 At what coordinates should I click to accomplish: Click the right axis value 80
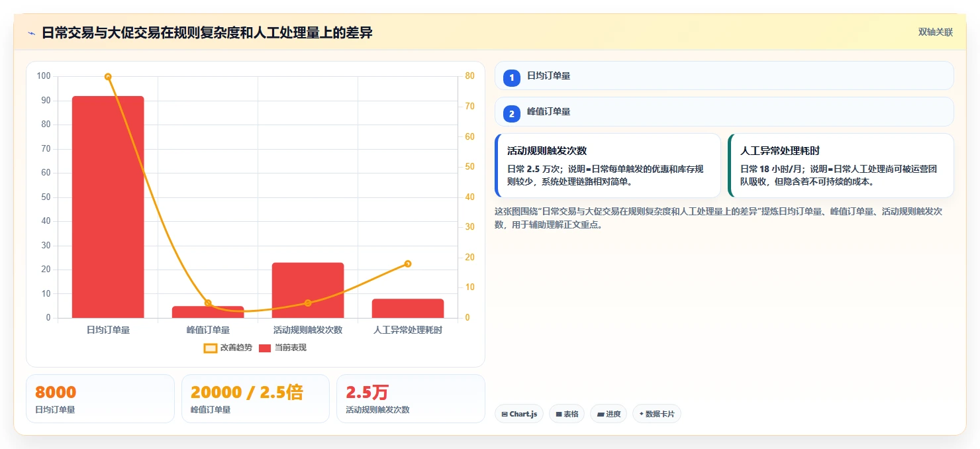[x=469, y=76]
